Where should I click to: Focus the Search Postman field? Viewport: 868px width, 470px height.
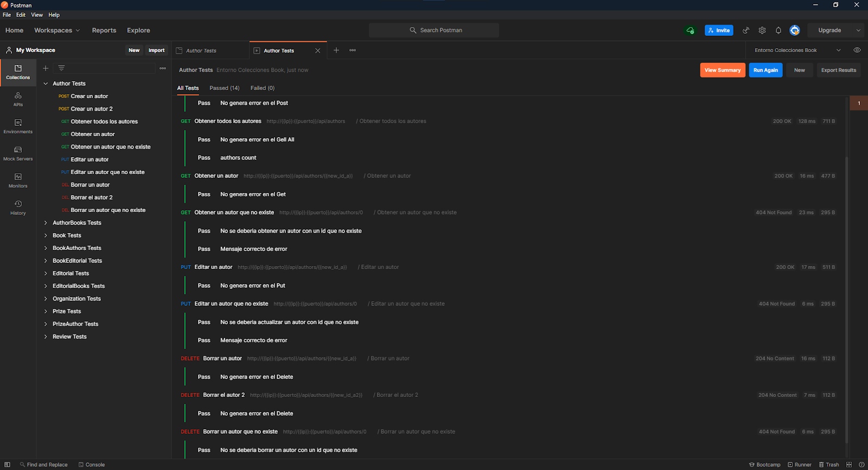[x=434, y=30]
